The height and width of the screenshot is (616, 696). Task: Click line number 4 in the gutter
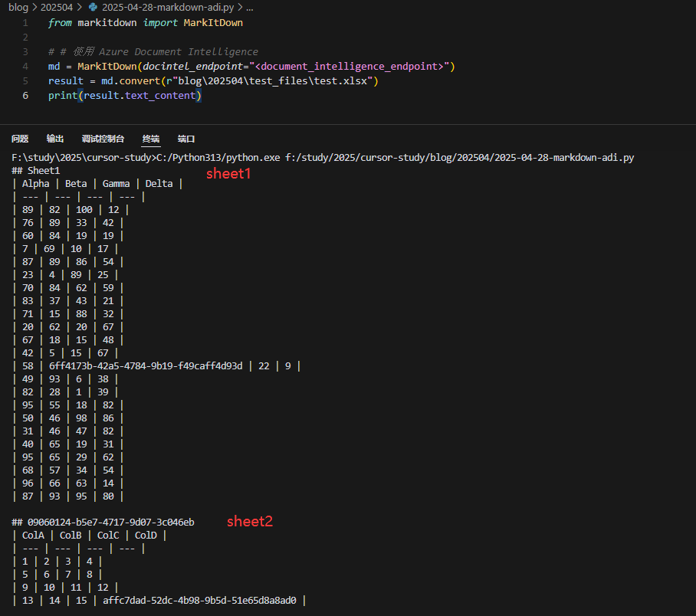point(25,67)
